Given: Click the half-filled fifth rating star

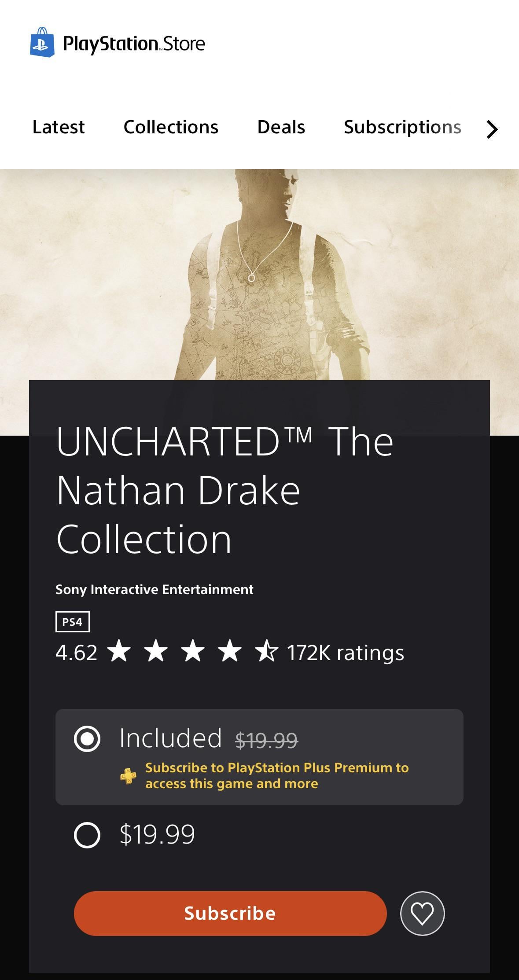Looking at the screenshot, I should (x=266, y=652).
